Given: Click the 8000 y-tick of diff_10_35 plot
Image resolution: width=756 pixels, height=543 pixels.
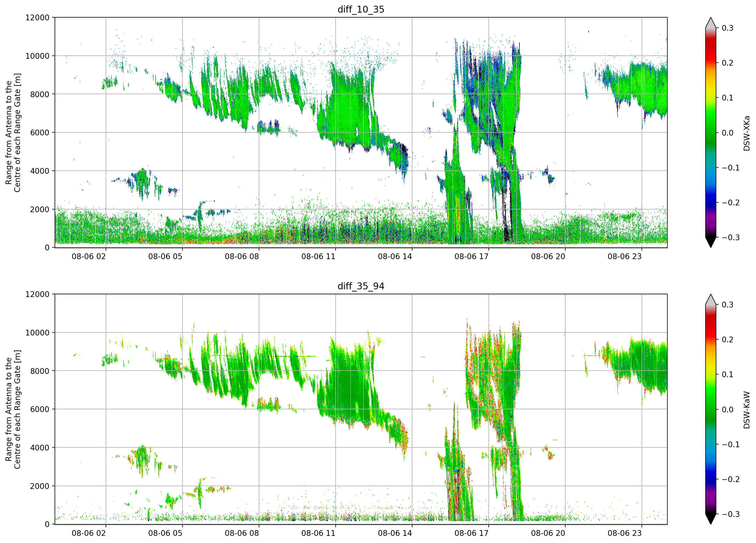Looking at the screenshot, I should tap(40, 94).
